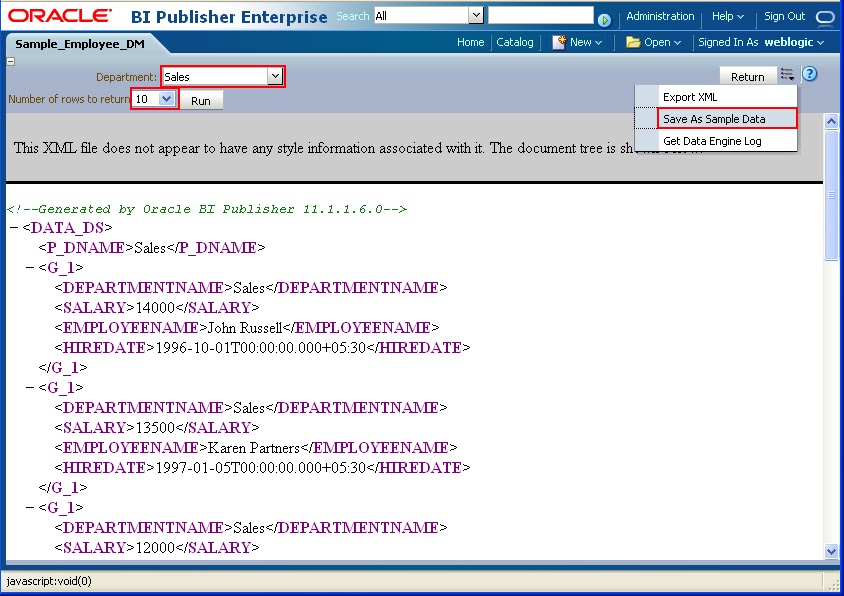Image resolution: width=844 pixels, height=596 pixels.
Task: Collapse the DATA_DS root node
Action: (x=14, y=228)
